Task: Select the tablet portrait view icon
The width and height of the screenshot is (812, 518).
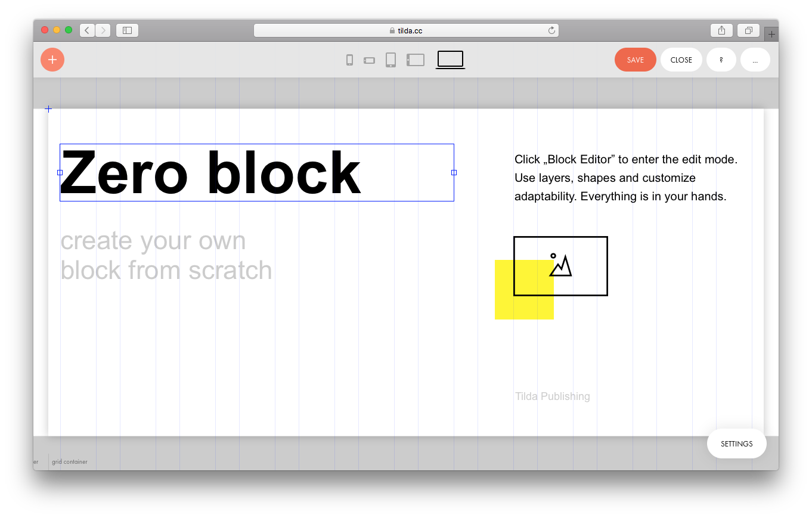Action: (x=390, y=60)
